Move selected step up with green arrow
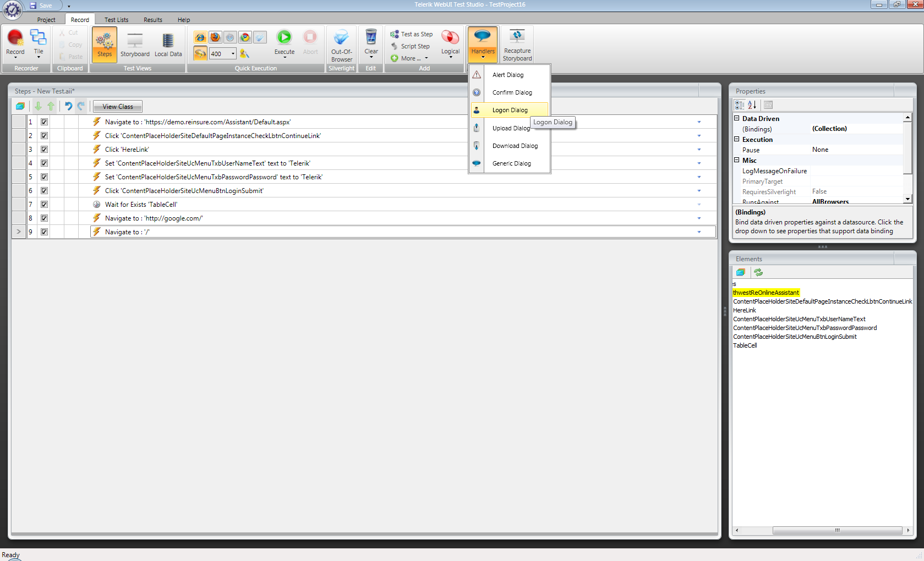Screen dimensions: 924x561 51,106
